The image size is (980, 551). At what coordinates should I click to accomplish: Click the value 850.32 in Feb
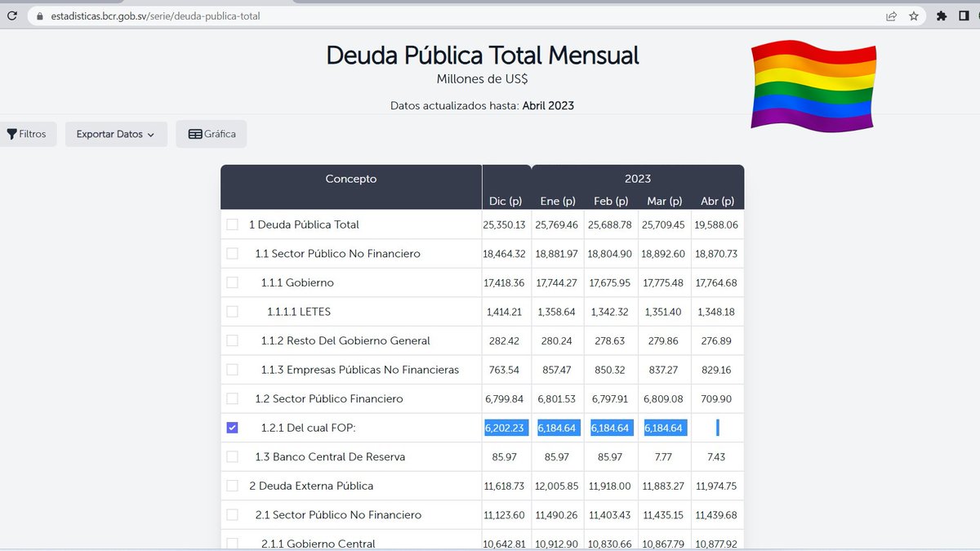611,370
